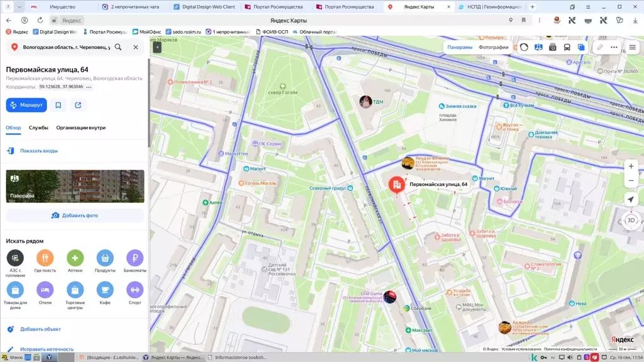
Task: Click the camera icon on the map toolbar
Action: coord(553,47)
